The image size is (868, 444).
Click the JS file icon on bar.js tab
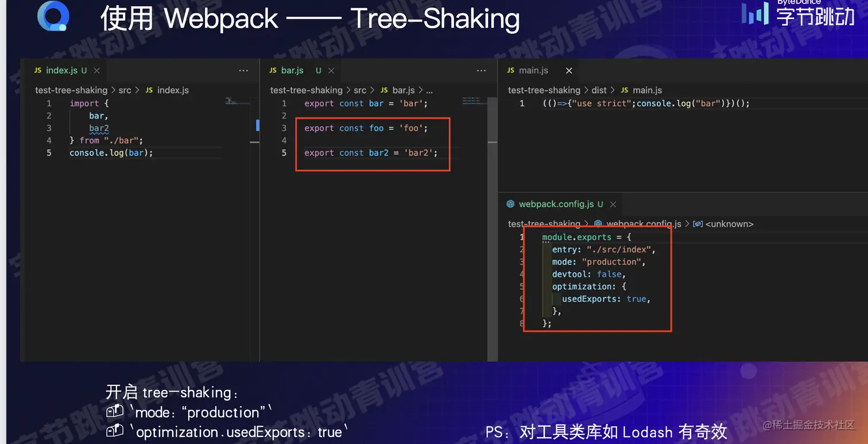click(x=273, y=71)
